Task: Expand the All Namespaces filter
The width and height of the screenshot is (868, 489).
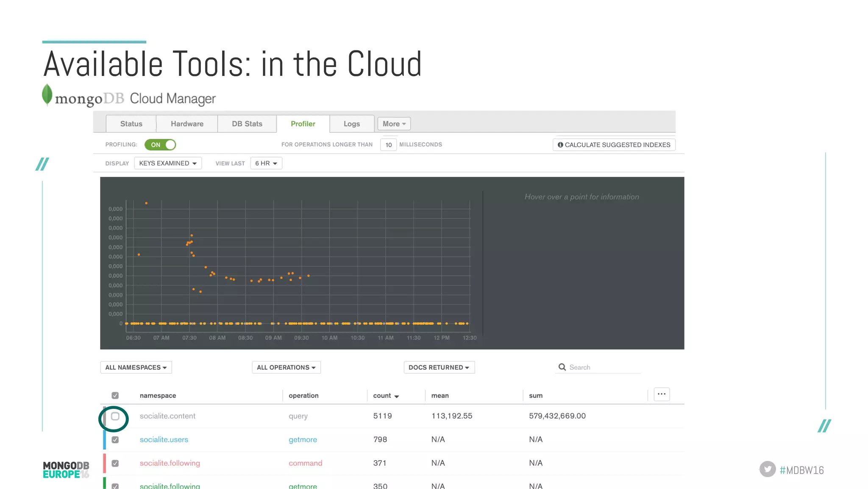Action: pos(136,367)
